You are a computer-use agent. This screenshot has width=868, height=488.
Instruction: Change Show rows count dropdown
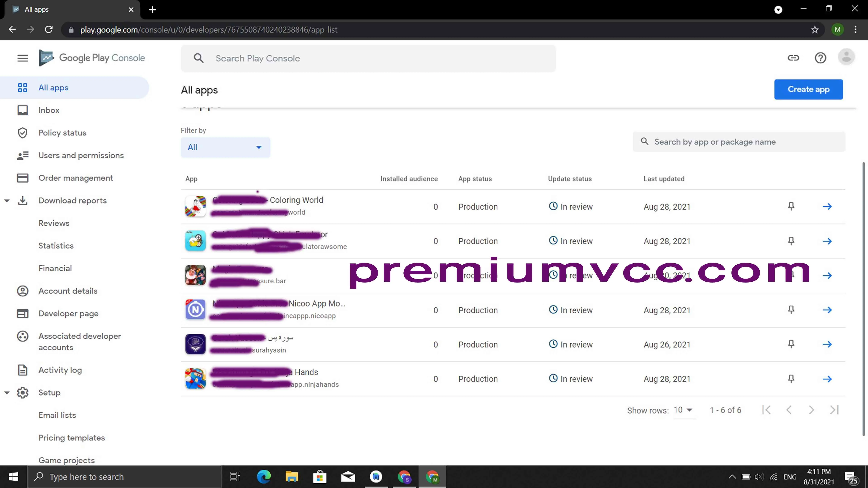click(684, 410)
